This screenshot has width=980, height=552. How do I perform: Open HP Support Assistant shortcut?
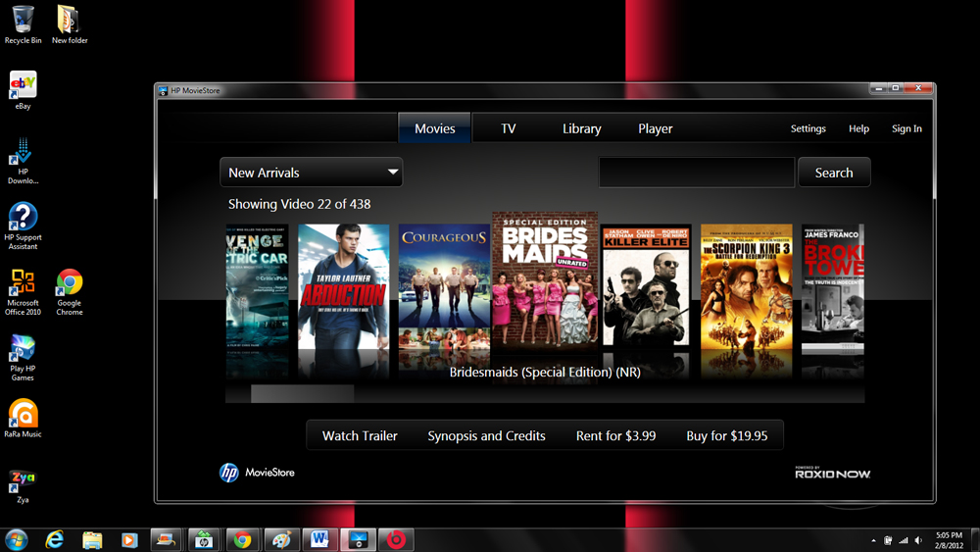click(24, 226)
